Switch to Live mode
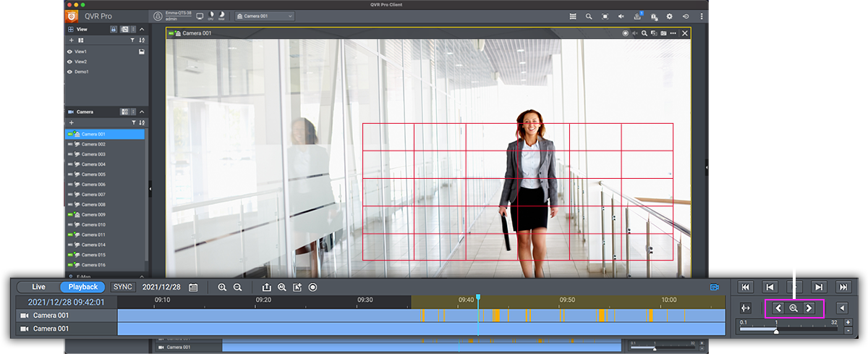The height and width of the screenshot is (354, 868). pyautogui.click(x=38, y=287)
